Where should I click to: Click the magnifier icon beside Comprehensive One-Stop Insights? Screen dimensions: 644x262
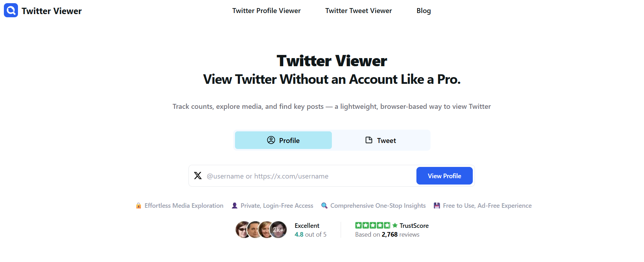coord(324,206)
